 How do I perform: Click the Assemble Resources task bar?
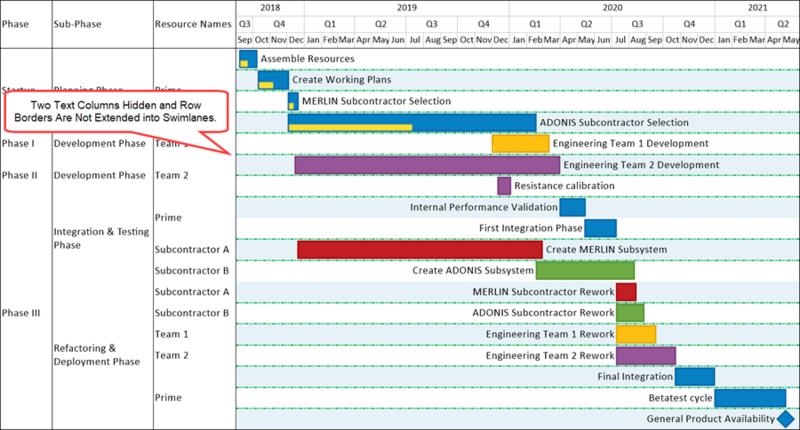click(x=248, y=59)
